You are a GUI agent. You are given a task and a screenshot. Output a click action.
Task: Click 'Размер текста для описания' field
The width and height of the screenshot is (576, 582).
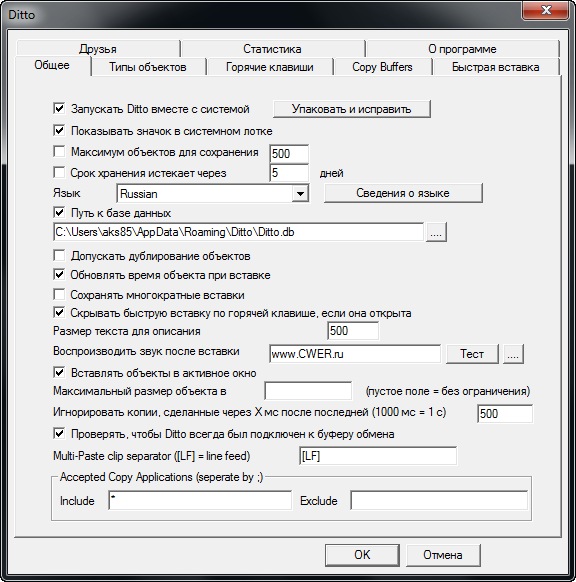[x=353, y=331]
